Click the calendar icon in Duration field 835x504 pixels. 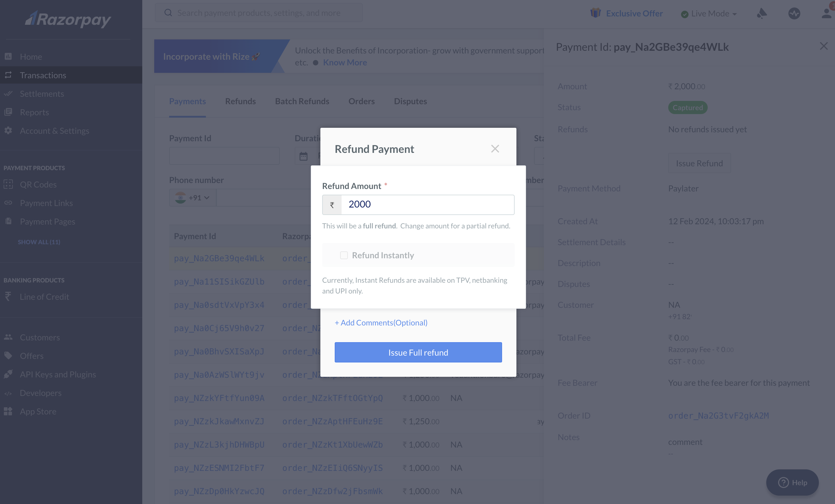click(x=304, y=156)
